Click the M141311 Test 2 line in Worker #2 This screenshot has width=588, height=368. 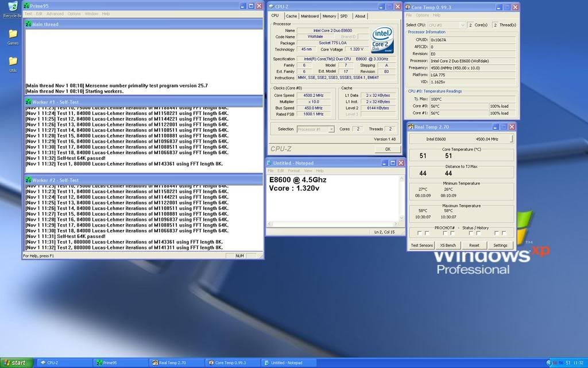(x=124, y=248)
